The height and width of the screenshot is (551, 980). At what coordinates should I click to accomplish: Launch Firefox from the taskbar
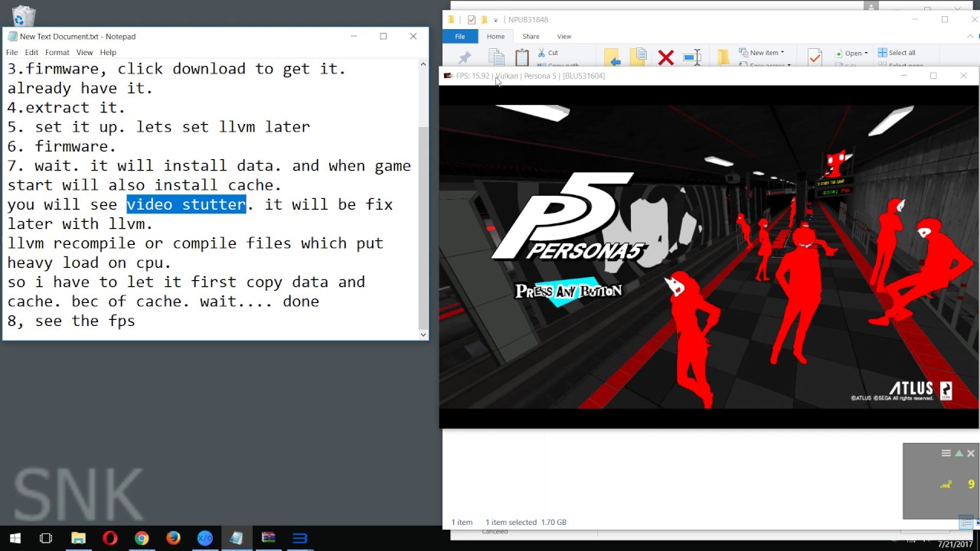point(173,538)
